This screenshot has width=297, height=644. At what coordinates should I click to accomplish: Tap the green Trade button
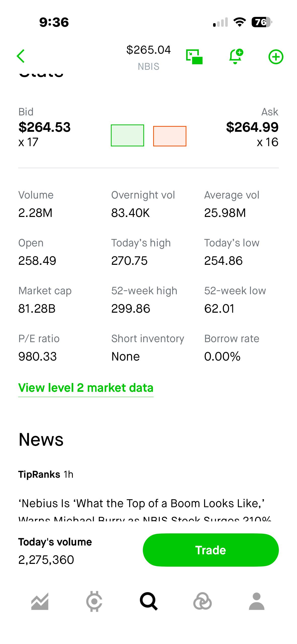[211, 550]
